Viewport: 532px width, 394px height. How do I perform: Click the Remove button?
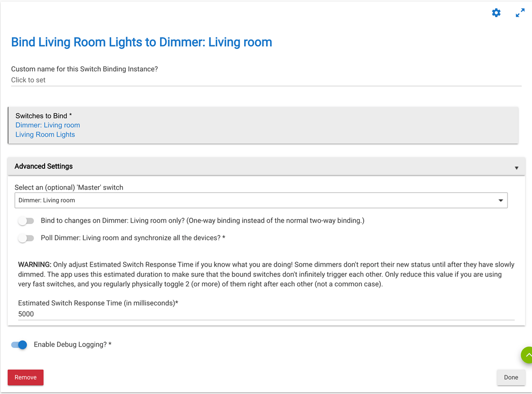coord(25,377)
